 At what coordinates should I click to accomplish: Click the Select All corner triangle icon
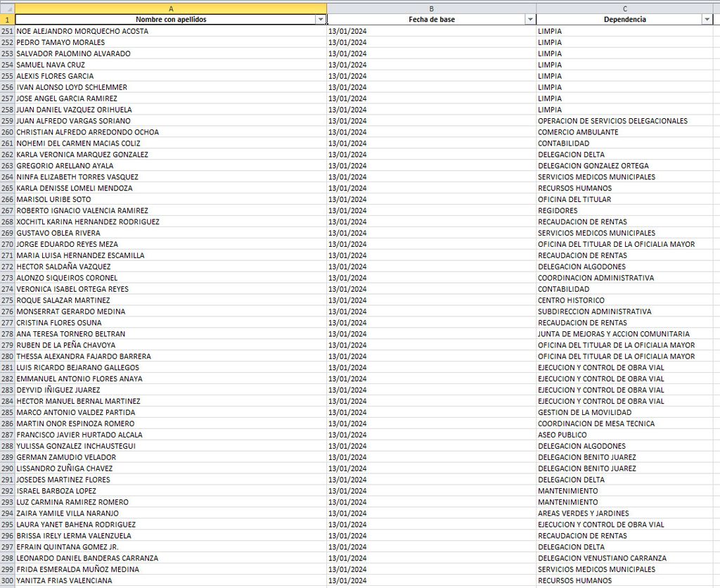point(7,8)
